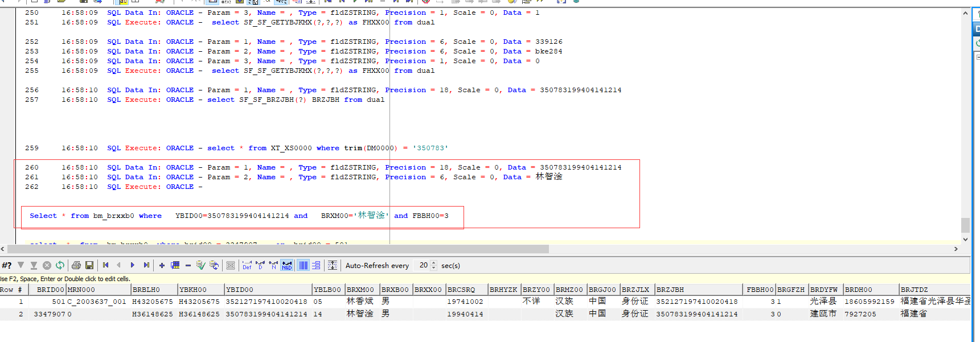Click the BRCSRQ column header
Screen dimensions: 980x342
point(467,290)
